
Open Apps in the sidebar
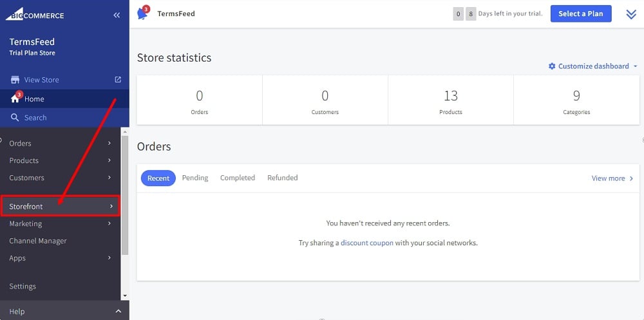[17, 258]
